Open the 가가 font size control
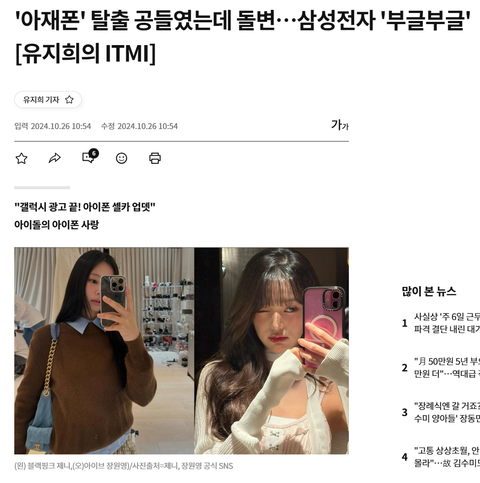The width and height of the screenshot is (480, 483). pos(340,125)
